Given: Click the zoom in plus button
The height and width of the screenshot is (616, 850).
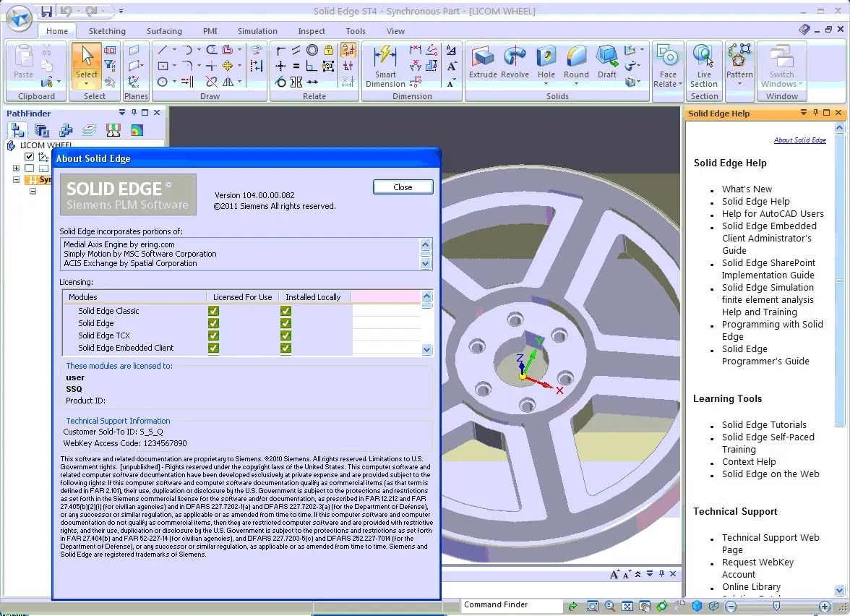Looking at the screenshot, I should pyautogui.click(x=824, y=606).
